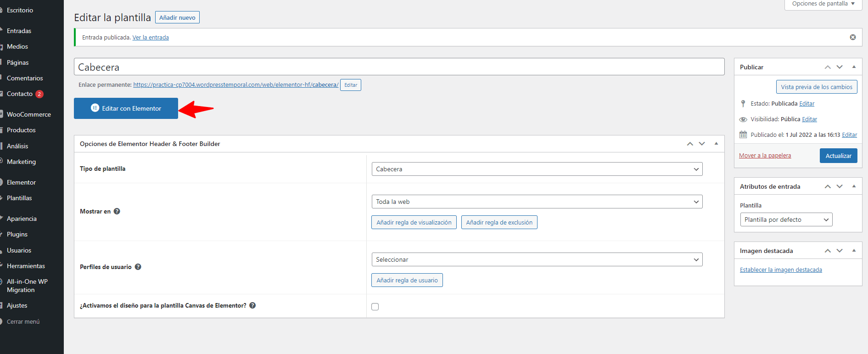Click 'Mover a la papelera' link
The image size is (868, 354).
(765, 156)
